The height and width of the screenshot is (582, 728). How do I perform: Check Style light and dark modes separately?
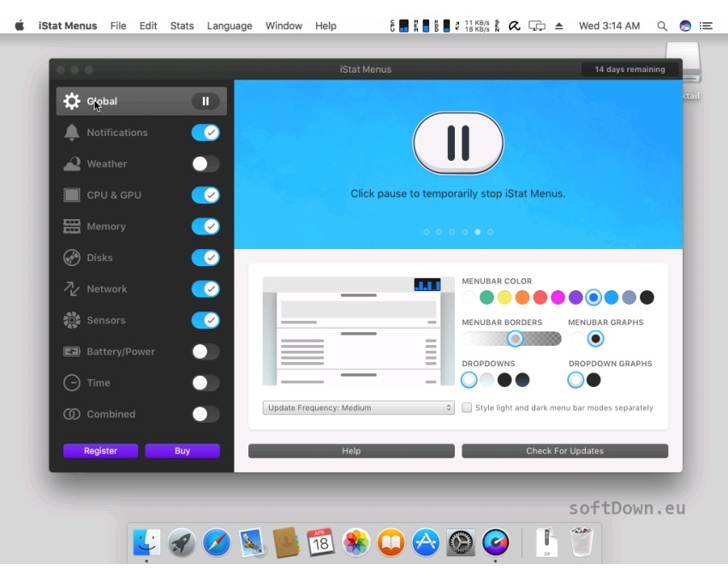tap(467, 407)
